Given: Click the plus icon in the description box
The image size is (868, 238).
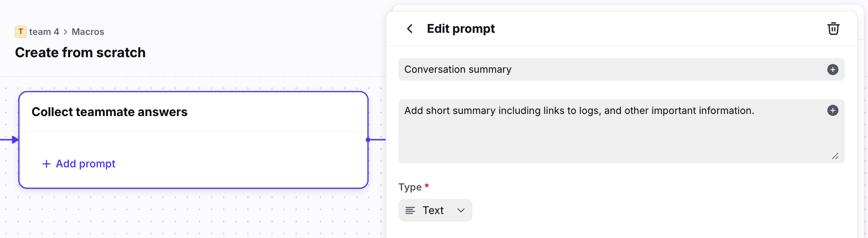Looking at the screenshot, I should [832, 110].
